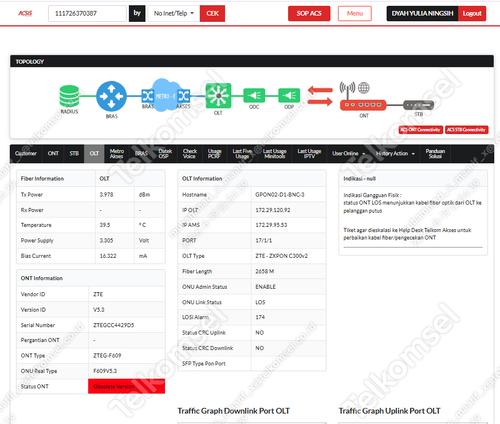This screenshot has height=424, width=500.
Task: Click ONU Real Type F609V5.3
Action: tap(105, 371)
